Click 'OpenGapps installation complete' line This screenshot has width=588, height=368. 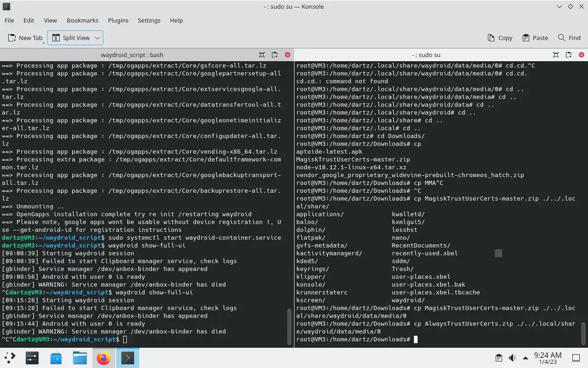[126, 214]
